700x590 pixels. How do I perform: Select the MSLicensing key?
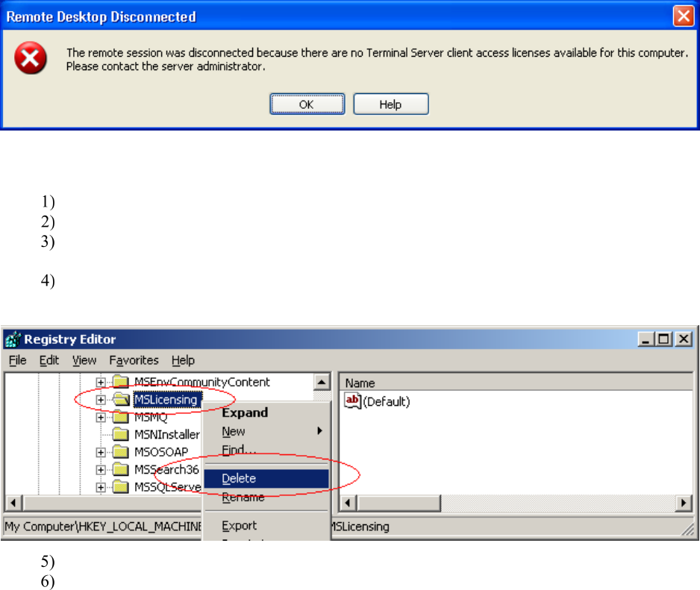pyautogui.click(x=167, y=400)
